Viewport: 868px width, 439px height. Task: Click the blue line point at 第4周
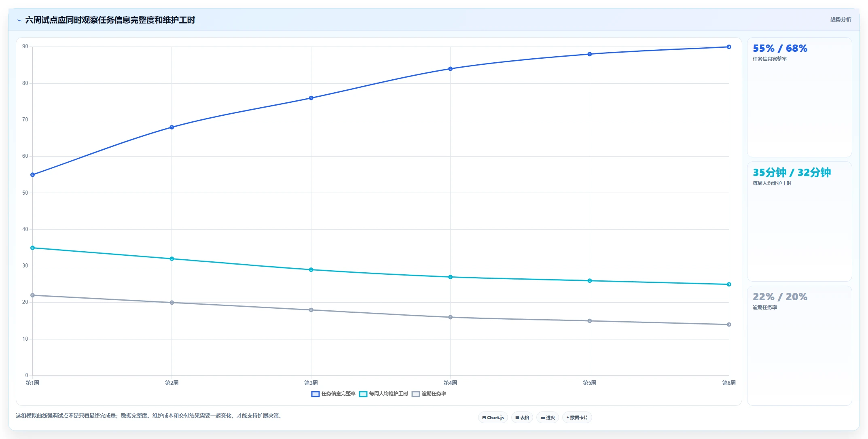coord(450,69)
